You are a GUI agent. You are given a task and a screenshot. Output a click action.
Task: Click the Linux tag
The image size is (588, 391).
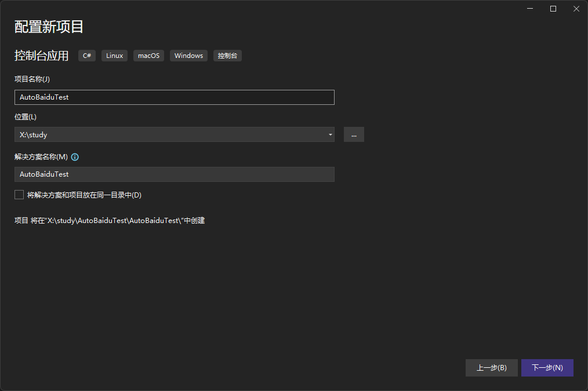tap(114, 56)
